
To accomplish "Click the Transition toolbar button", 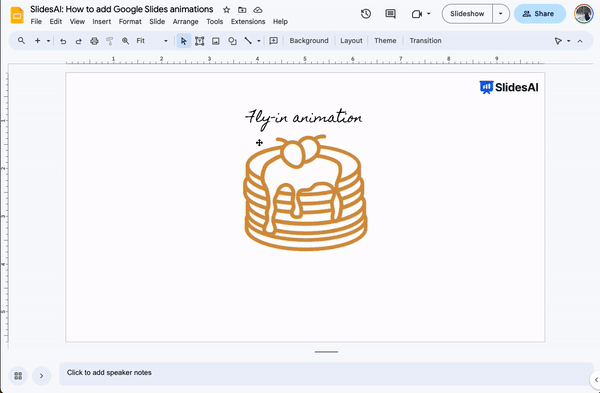I will click(x=426, y=41).
